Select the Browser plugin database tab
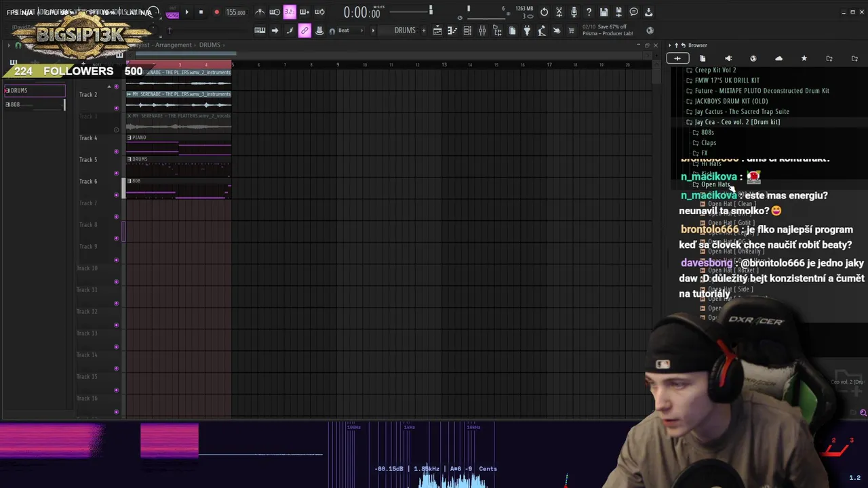868x488 pixels. tap(728, 58)
